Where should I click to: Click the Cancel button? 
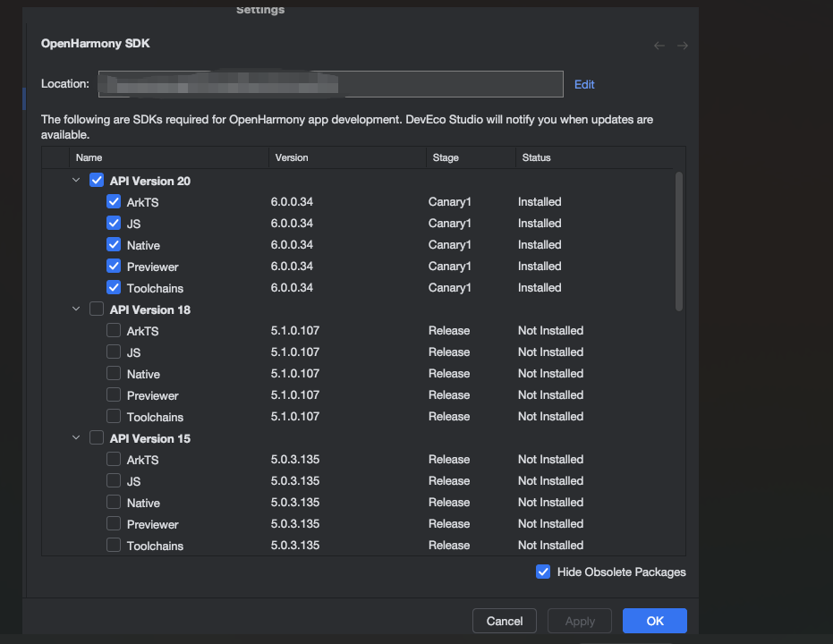(x=504, y=621)
